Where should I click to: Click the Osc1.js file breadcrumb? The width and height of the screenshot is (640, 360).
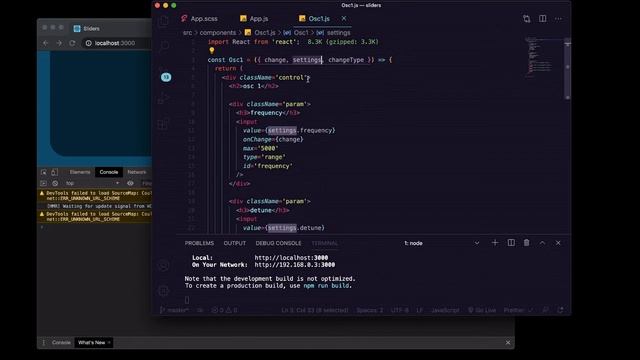pos(260,33)
